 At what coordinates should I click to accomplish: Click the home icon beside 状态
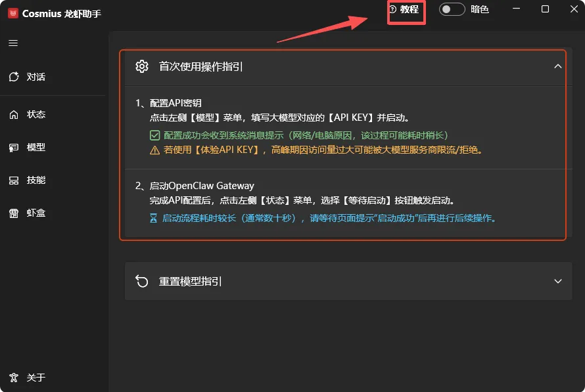pos(14,114)
